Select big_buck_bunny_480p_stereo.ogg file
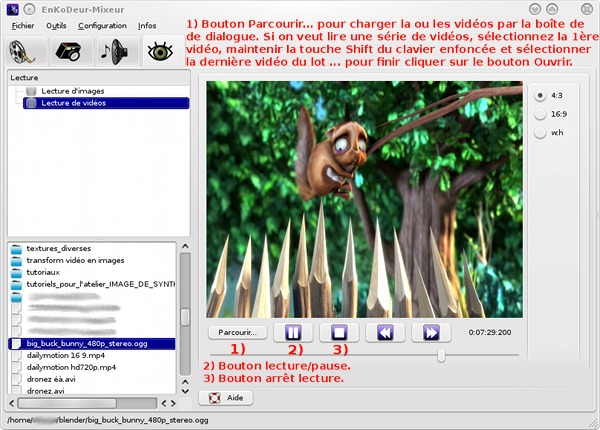This screenshot has width=600, height=430. (x=92, y=344)
